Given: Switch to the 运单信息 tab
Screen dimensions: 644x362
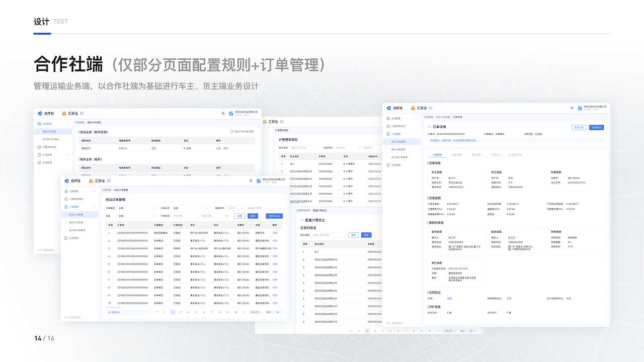Looking at the screenshot, I should pos(457,154).
